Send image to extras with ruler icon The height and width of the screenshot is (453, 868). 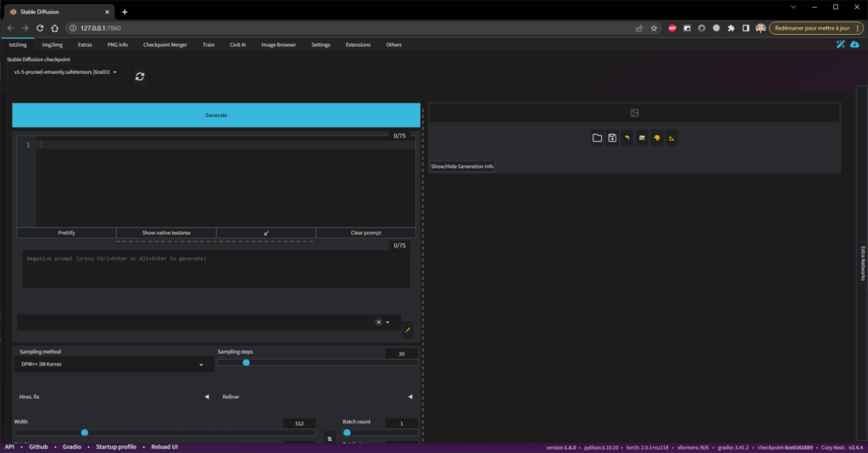click(x=671, y=137)
